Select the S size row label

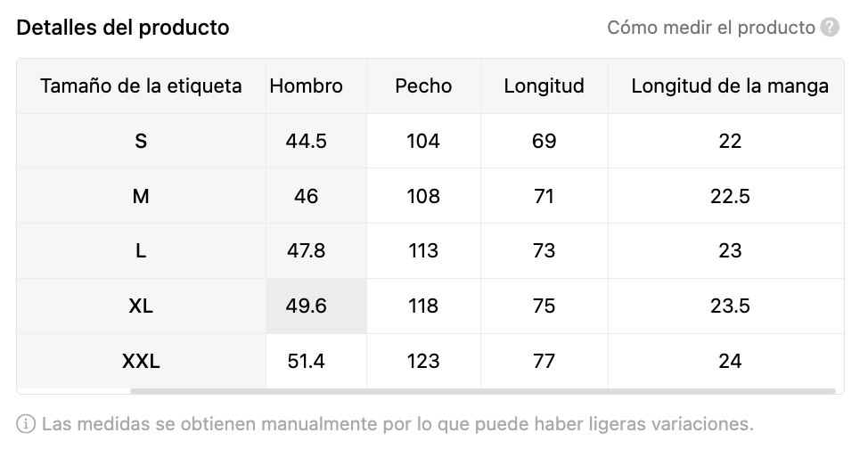click(141, 141)
